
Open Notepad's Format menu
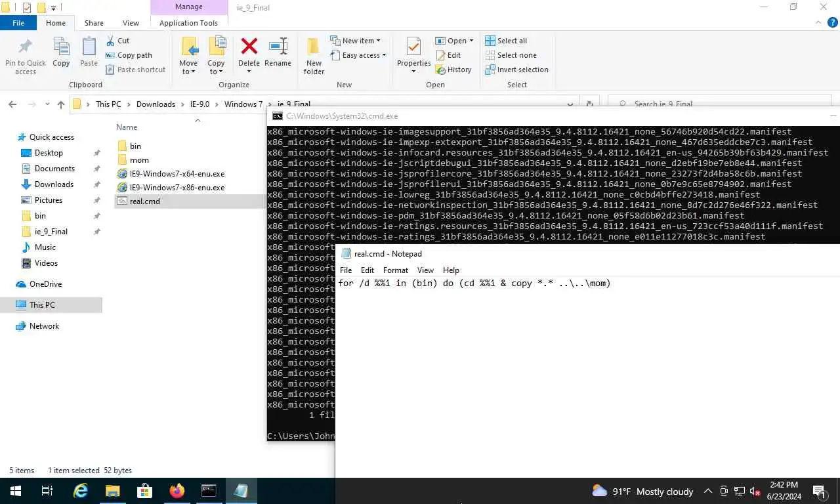[x=396, y=270]
